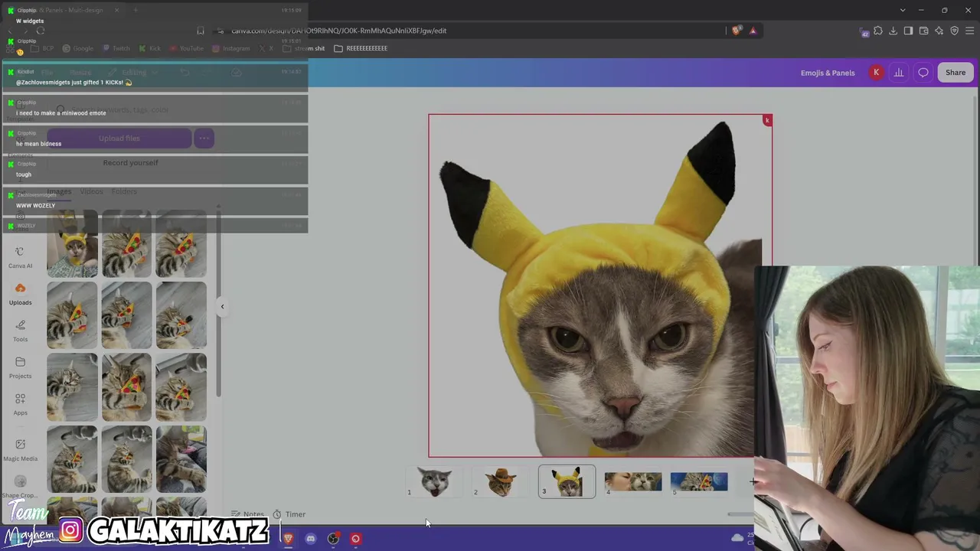Open the REEEEEEEEEEE bookmarks folder

click(361, 48)
